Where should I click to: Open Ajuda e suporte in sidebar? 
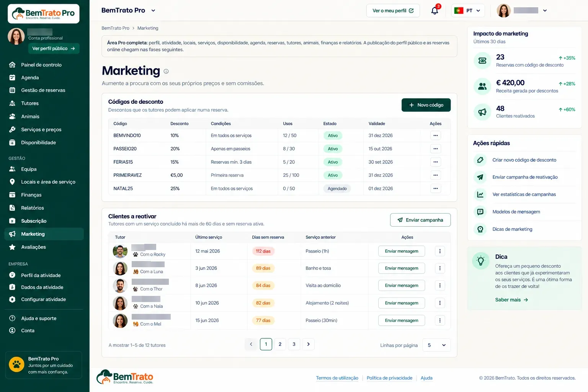click(x=39, y=318)
